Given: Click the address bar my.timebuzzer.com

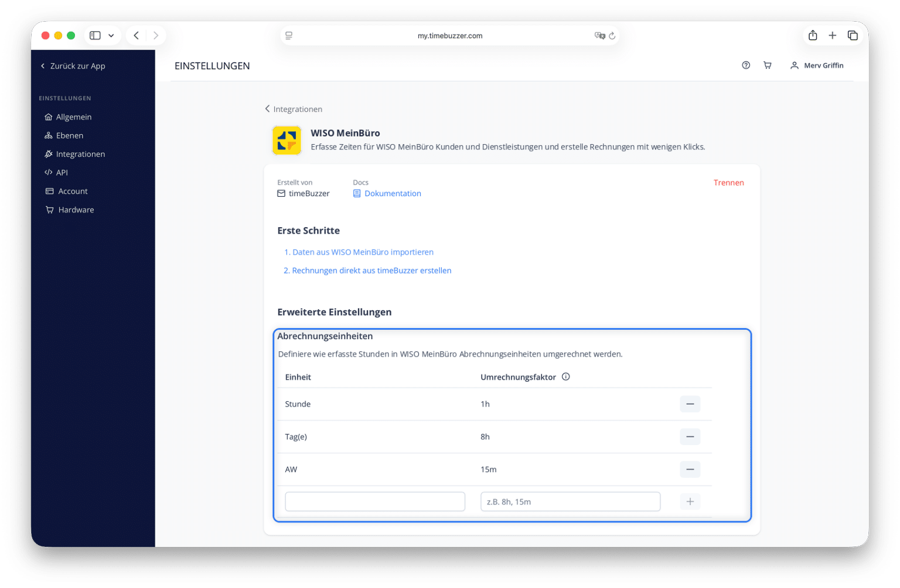Looking at the screenshot, I should coord(450,36).
